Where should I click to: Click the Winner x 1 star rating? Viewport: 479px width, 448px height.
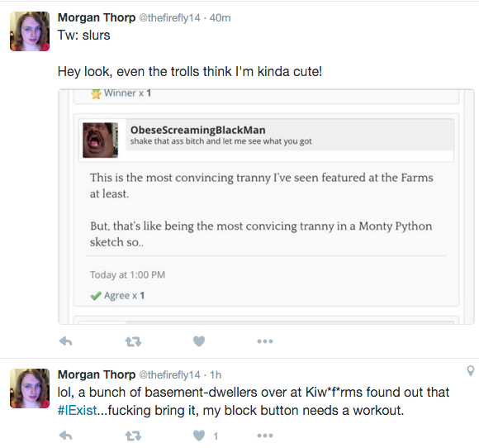coord(121,93)
